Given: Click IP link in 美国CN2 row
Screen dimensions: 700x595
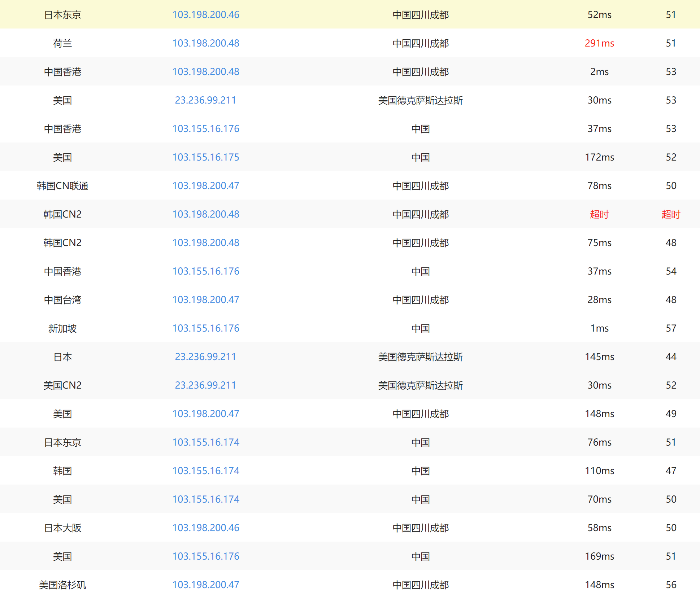Looking at the screenshot, I should pyautogui.click(x=205, y=385).
